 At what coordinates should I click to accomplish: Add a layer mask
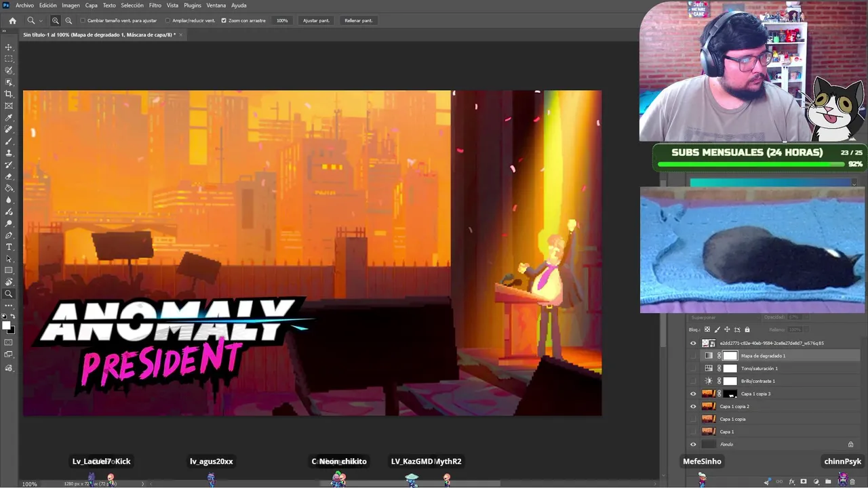pos(804,482)
